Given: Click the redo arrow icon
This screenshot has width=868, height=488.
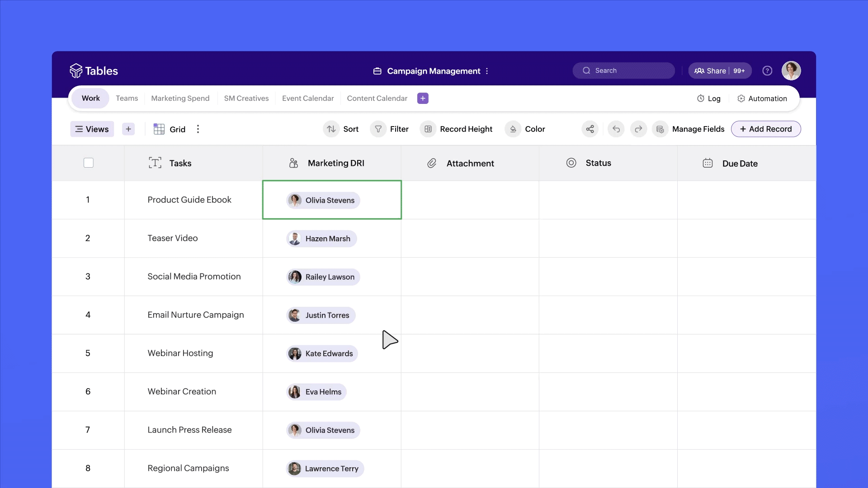Looking at the screenshot, I should tap(638, 129).
